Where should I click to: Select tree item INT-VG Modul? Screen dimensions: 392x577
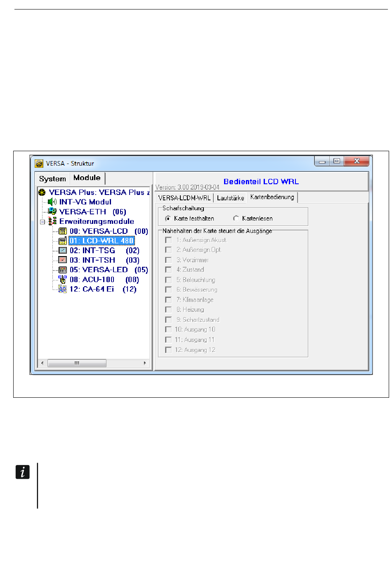[x=85, y=202]
